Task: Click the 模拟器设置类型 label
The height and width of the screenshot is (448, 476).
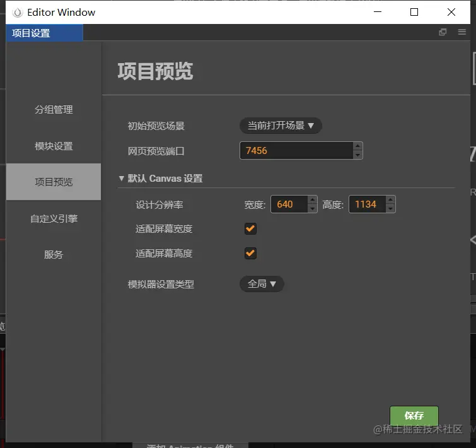Action: pos(161,285)
